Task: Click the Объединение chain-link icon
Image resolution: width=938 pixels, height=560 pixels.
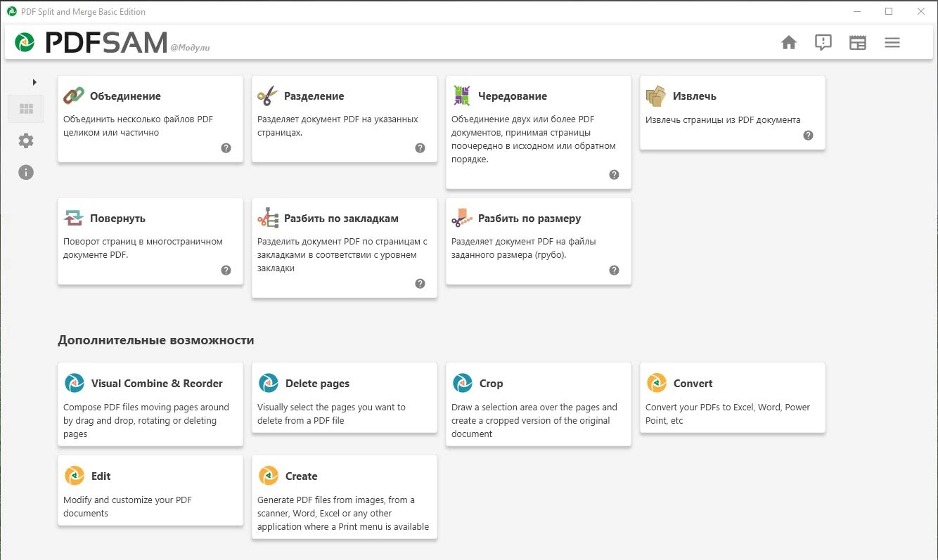Action: click(x=74, y=96)
